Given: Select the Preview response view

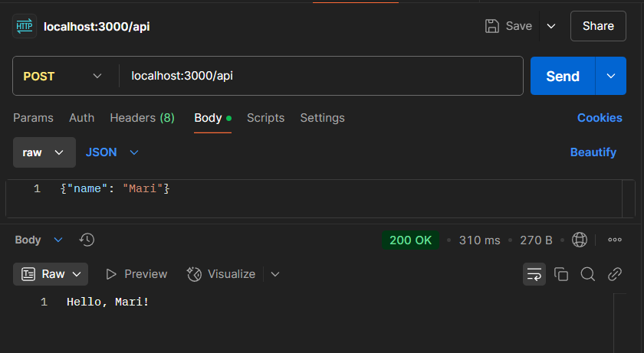Looking at the screenshot, I should tap(136, 274).
